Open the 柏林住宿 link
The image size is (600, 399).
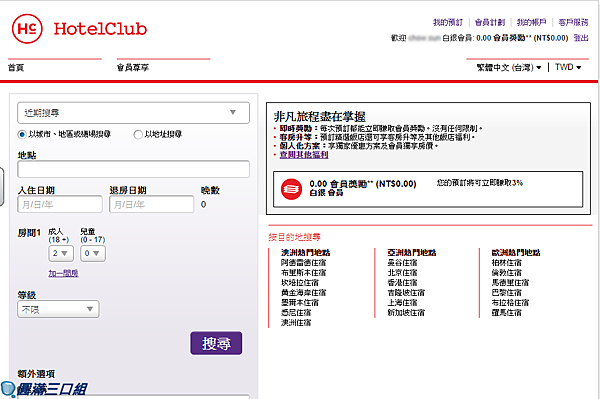[507, 262]
